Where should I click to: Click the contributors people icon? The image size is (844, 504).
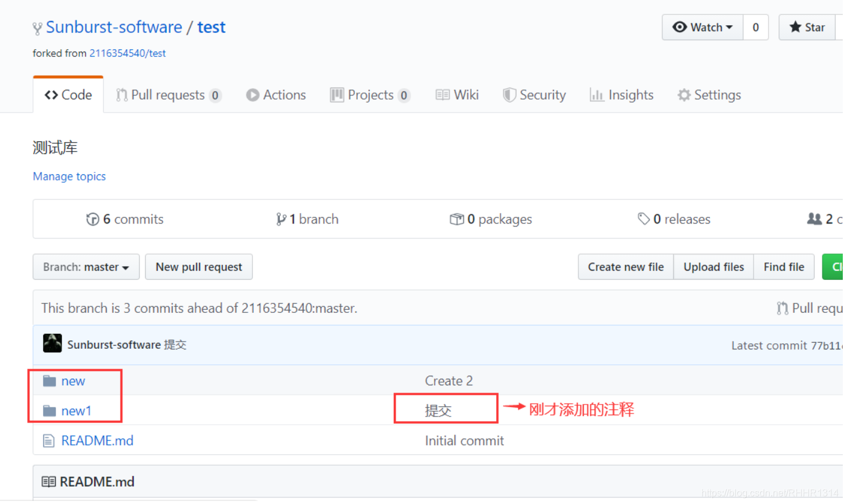pos(814,219)
